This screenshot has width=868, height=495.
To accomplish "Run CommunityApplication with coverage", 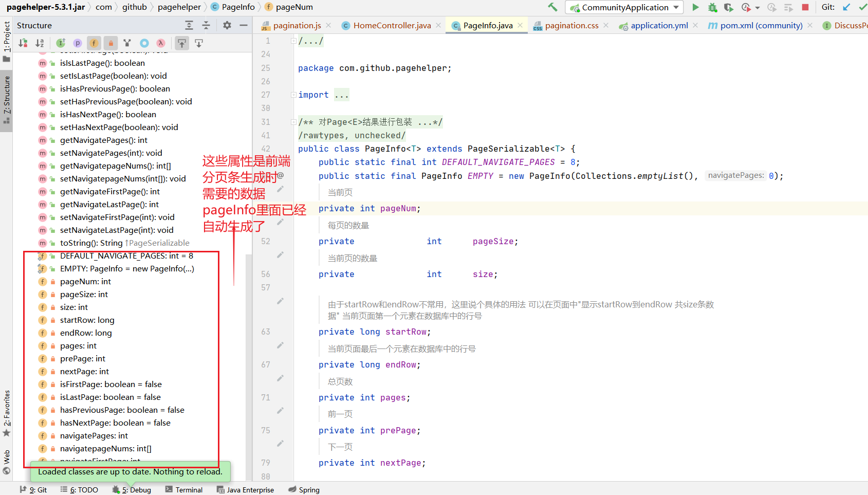I will (729, 7).
